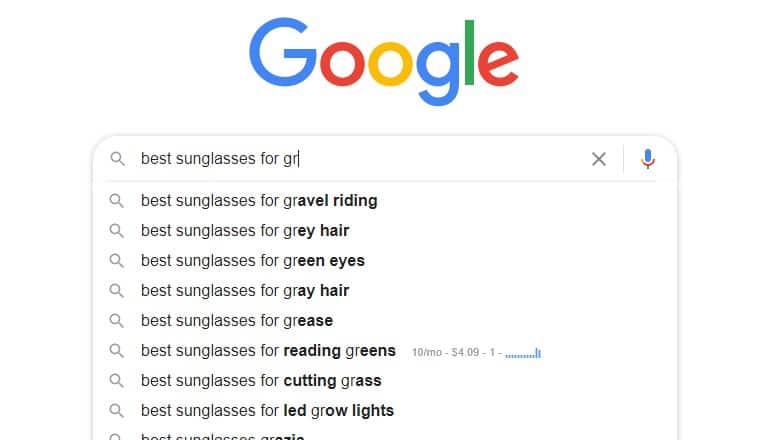This screenshot has width=770, height=440.
Task: Click the search trend mini bar chart
Action: coord(523,353)
